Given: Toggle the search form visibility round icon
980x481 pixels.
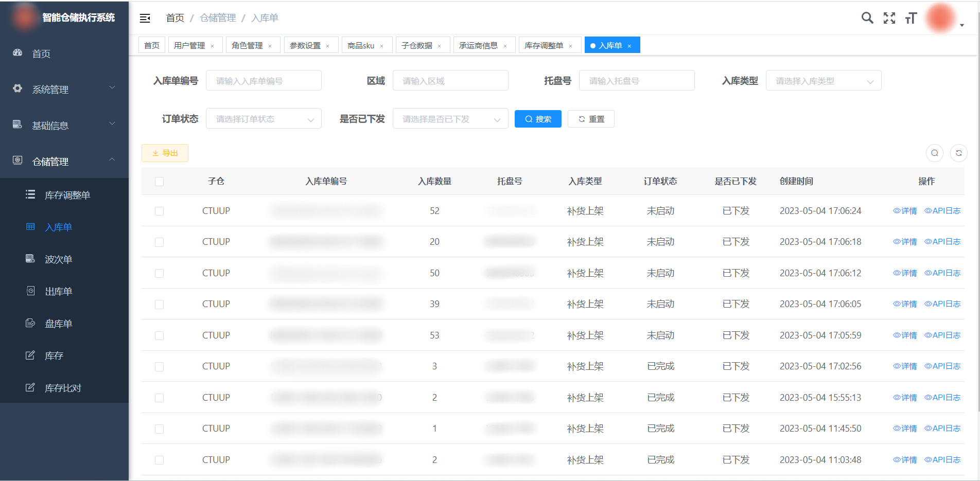Looking at the screenshot, I should pyautogui.click(x=935, y=153).
